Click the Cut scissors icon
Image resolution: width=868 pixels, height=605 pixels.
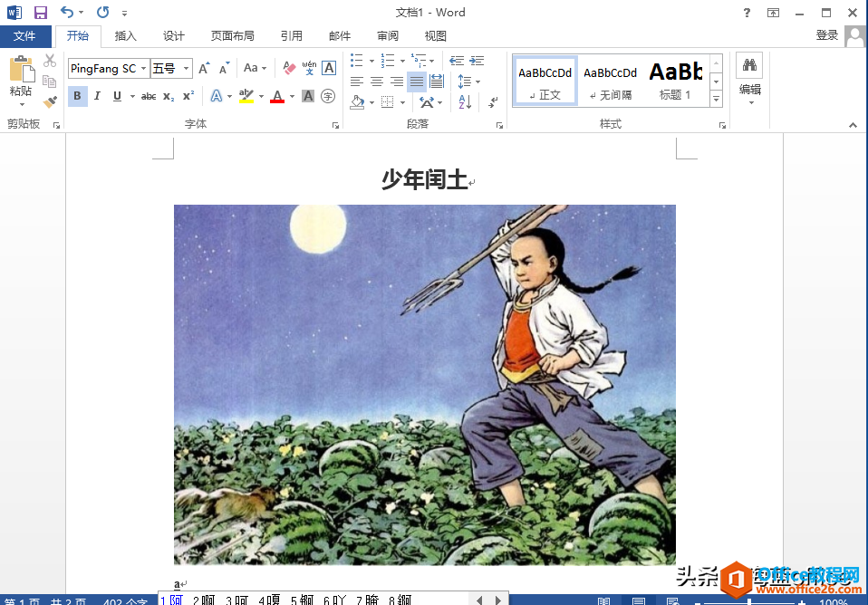coord(50,61)
